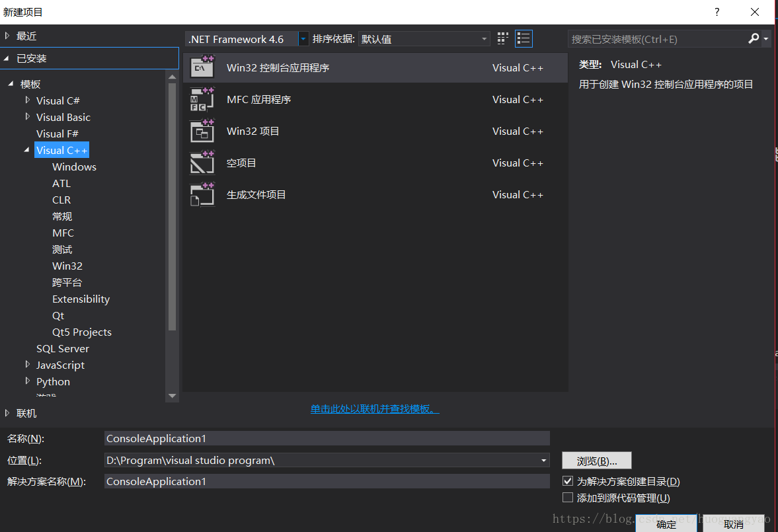Click the Win32 项目 template icon
The width and height of the screenshot is (778, 532).
pyautogui.click(x=202, y=131)
